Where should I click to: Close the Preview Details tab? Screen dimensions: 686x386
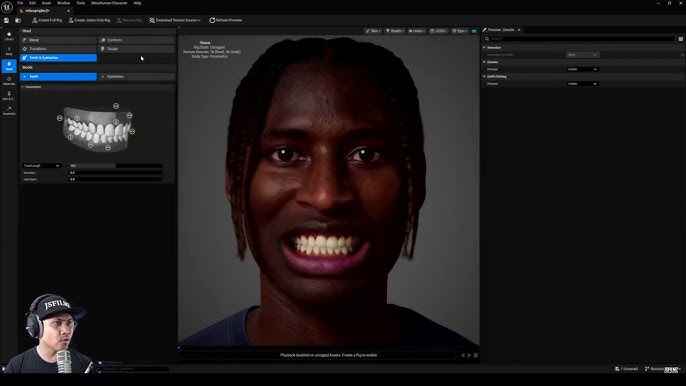point(519,30)
